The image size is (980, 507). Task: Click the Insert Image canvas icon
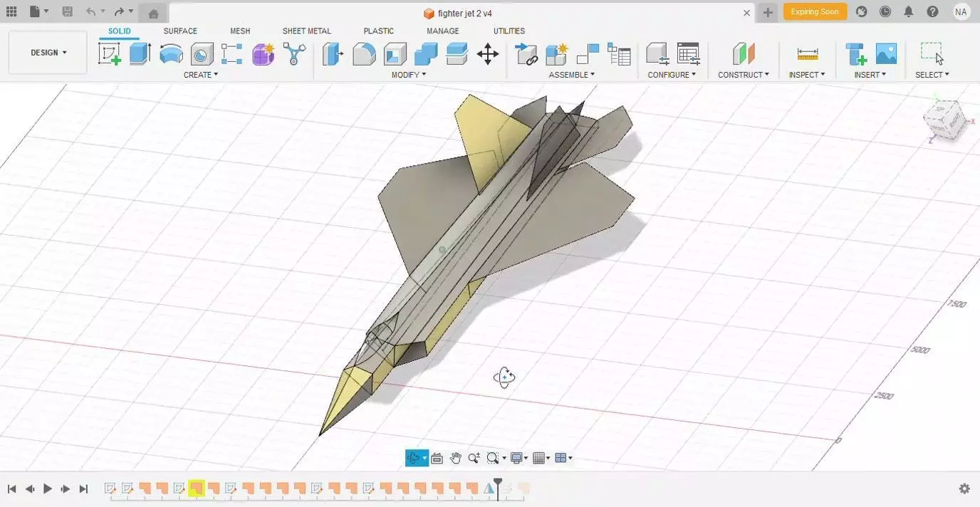tap(886, 54)
